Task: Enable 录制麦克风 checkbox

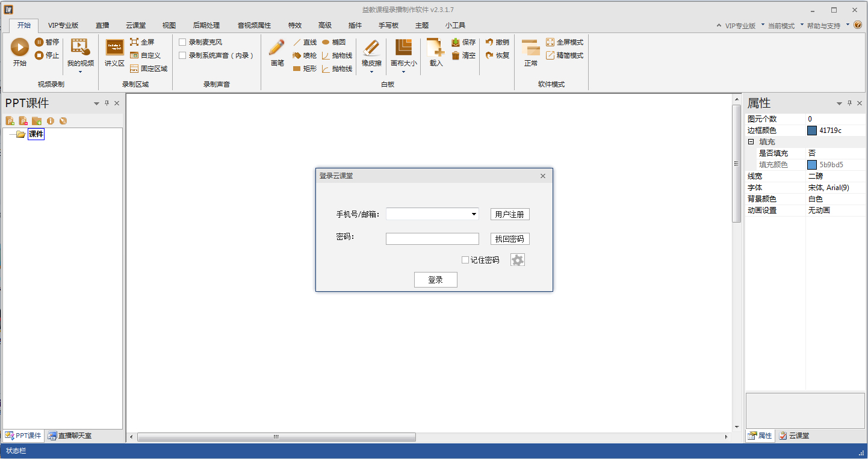Action: coord(182,42)
